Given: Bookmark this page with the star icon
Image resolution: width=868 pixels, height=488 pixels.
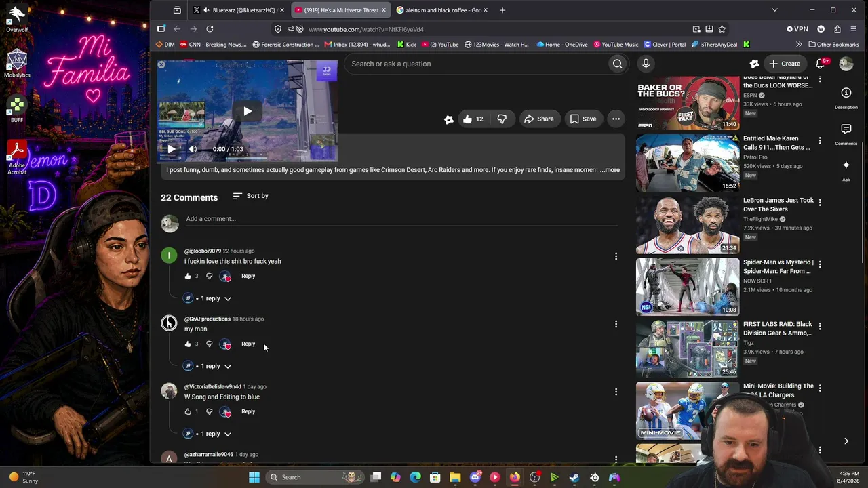Looking at the screenshot, I should coord(722,29).
